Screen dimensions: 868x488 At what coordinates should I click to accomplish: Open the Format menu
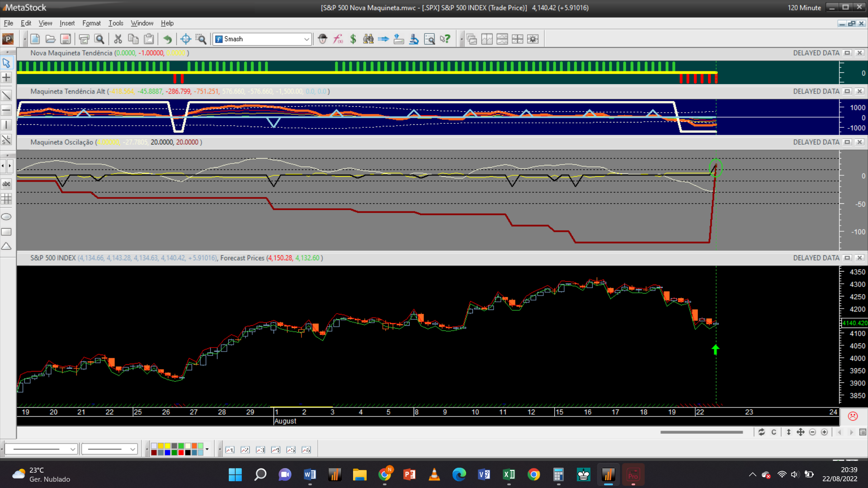pyautogui.click(x=91, y=23)
